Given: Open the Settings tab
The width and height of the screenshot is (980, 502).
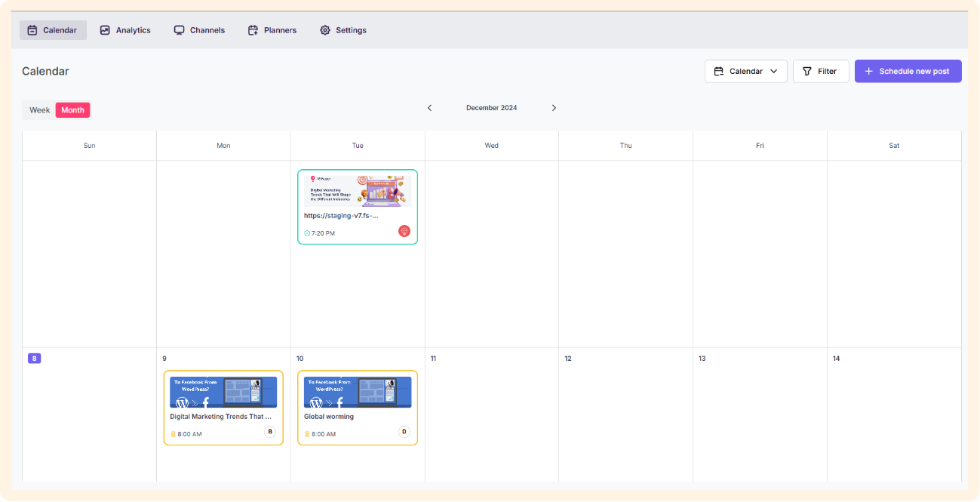Looking at the screenshot, I should point(343,30).
